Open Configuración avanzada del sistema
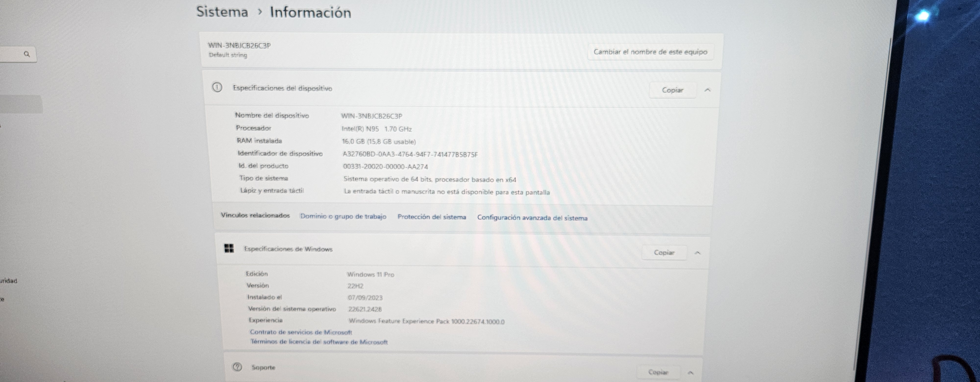This screenshot has width=980, height=382. point(532,218)
